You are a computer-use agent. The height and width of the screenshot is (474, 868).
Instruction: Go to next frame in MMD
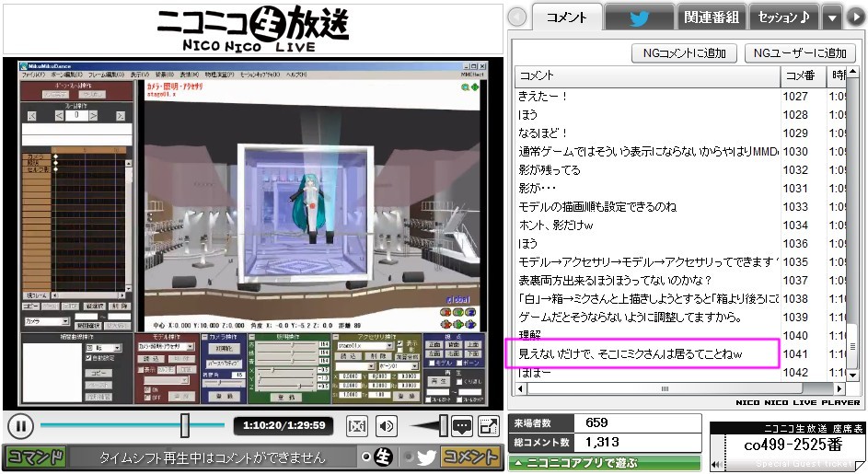[x=94, y=116]
